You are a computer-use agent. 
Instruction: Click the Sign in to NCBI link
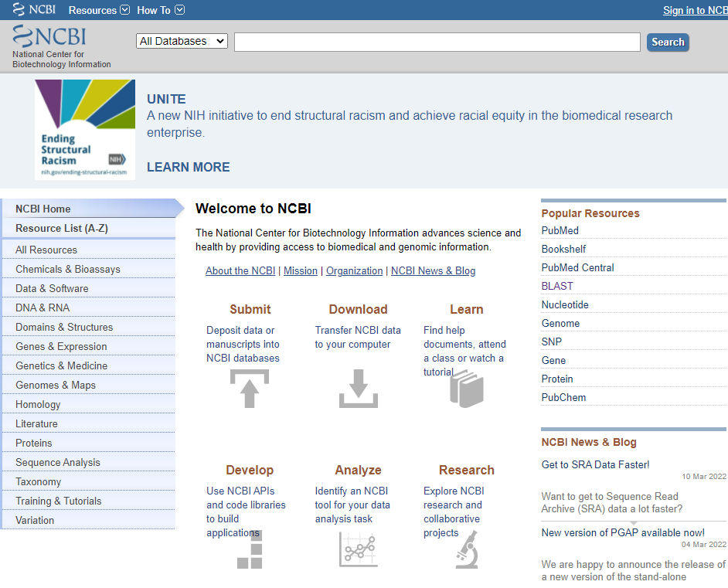tap(695, 10)
